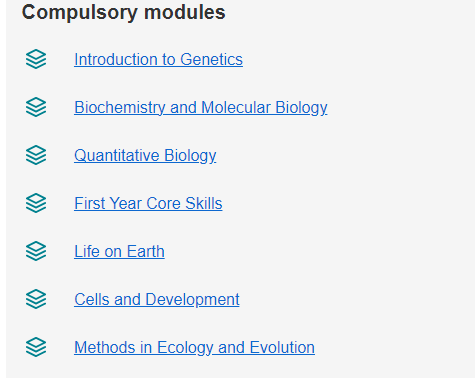This screenshot has width=475, height=378.
Task: Open Biochemistry and Molecular Biology module page
Action: pos(201,108)
